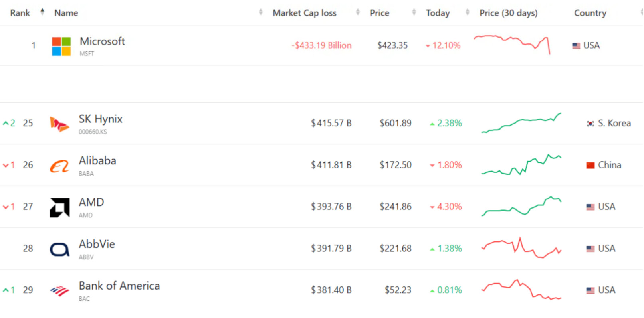This screenshot has height=318, width=644.
Task: Click the SK Hynix butterfly logo
Action: pyautogui.click(x=59, y=124)
